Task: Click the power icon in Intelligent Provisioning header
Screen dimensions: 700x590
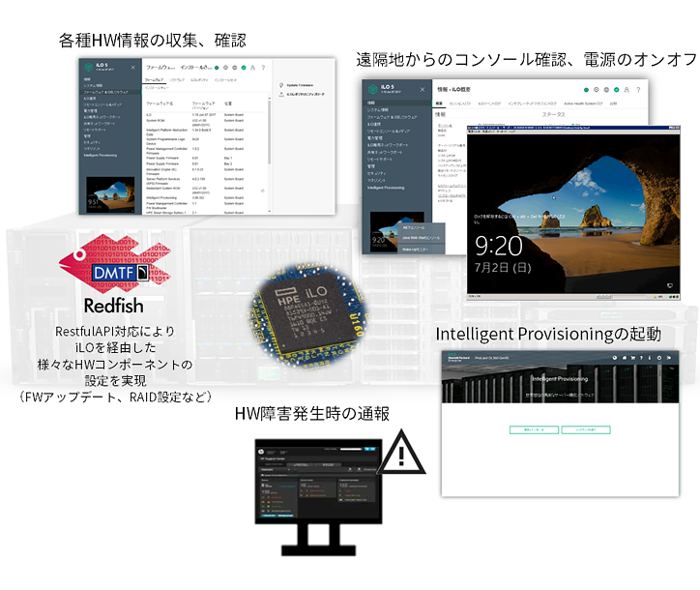Action: click(659, 358)
